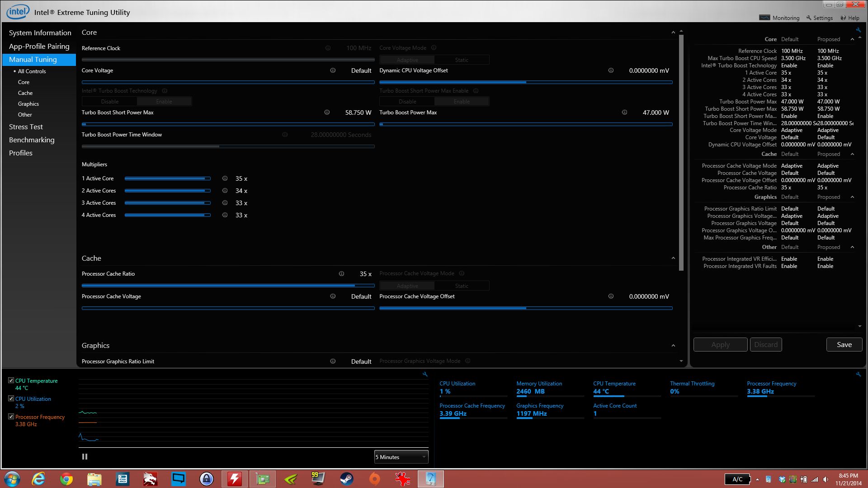Click info icon for Processor Graphics Ratio Limit
The image size is (868, 488).
click(333, 361)
